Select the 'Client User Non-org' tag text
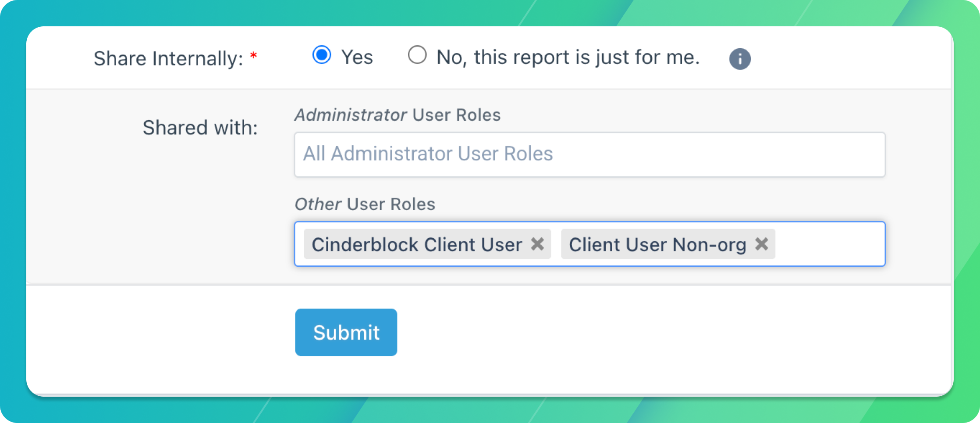Viewport: 980px width, 423px height. (x=657, y=244)
